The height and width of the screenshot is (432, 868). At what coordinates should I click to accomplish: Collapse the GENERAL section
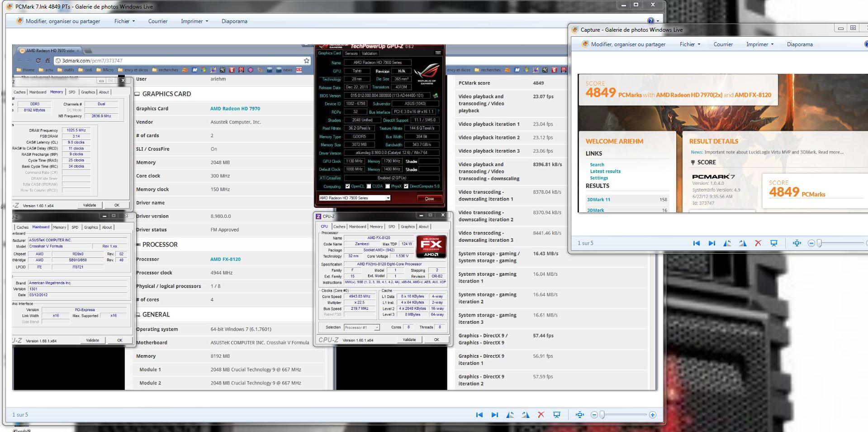click(x=138, y=314)
